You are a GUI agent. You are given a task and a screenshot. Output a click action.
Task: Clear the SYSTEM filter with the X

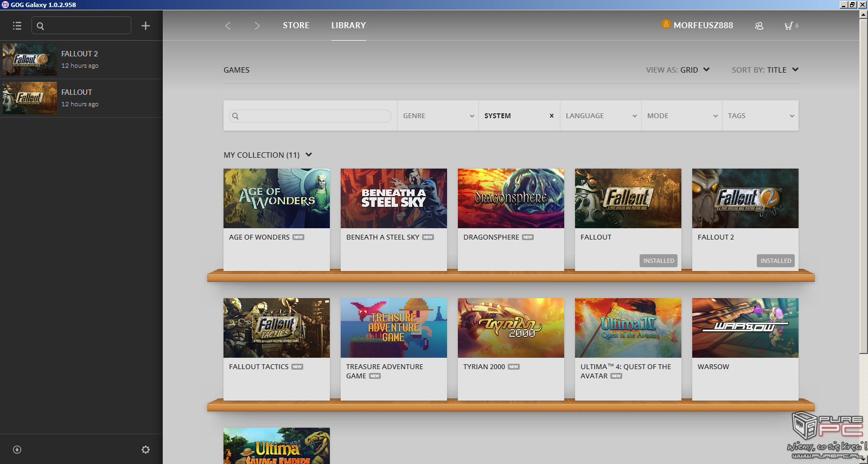tap(552, 115)
